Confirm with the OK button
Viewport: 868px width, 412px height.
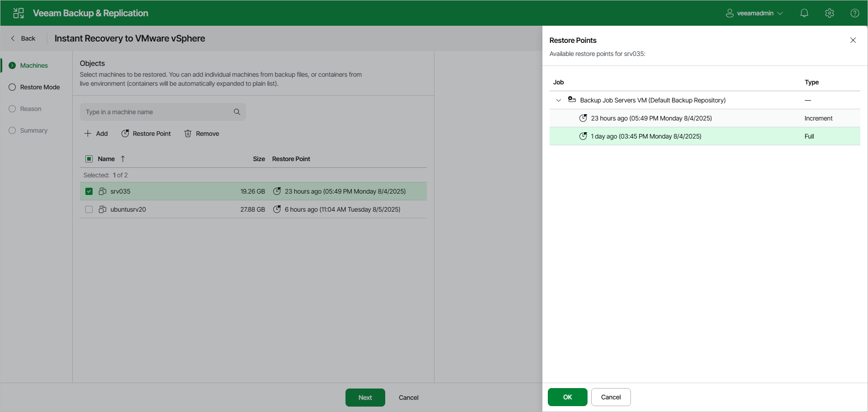[x=567, y=397]
